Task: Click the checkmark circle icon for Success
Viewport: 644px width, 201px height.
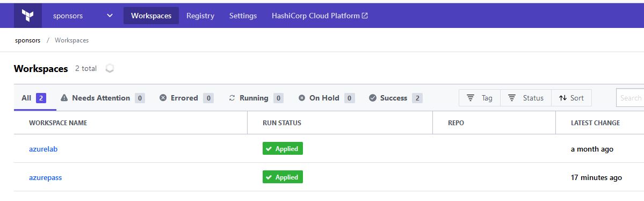Action: click(x=373, y=98)
